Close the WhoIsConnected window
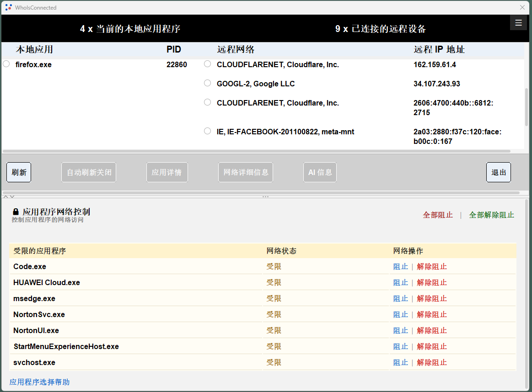 tap(522, 7)
